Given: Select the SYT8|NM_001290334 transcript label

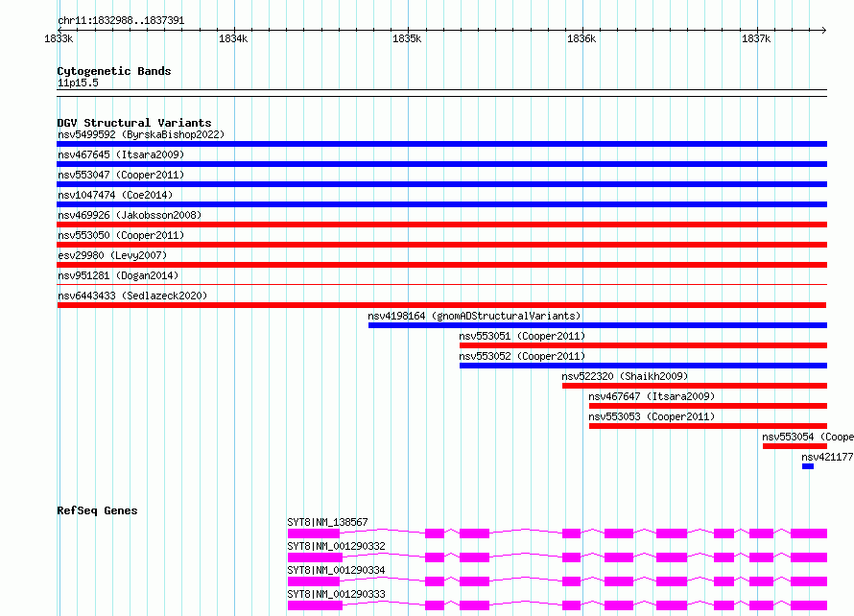Looking at the screenshot, I should click(x=336, y=570).
